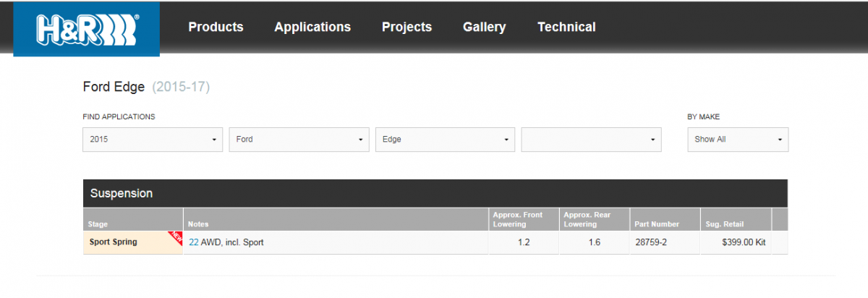Screen dimensions: 868x298
Task: Click the red NEW ribbon badge
Action: coord(176,238)
